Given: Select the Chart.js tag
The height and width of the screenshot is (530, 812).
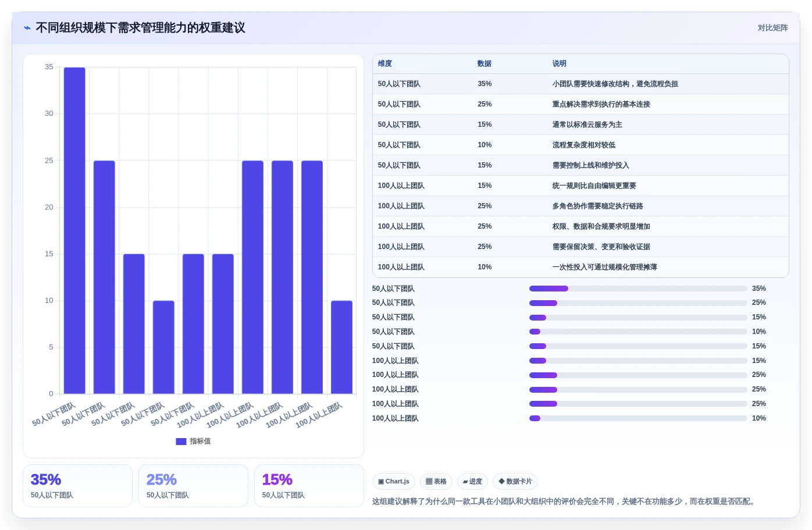Looking at the screenshot, I should coord(393,482).
